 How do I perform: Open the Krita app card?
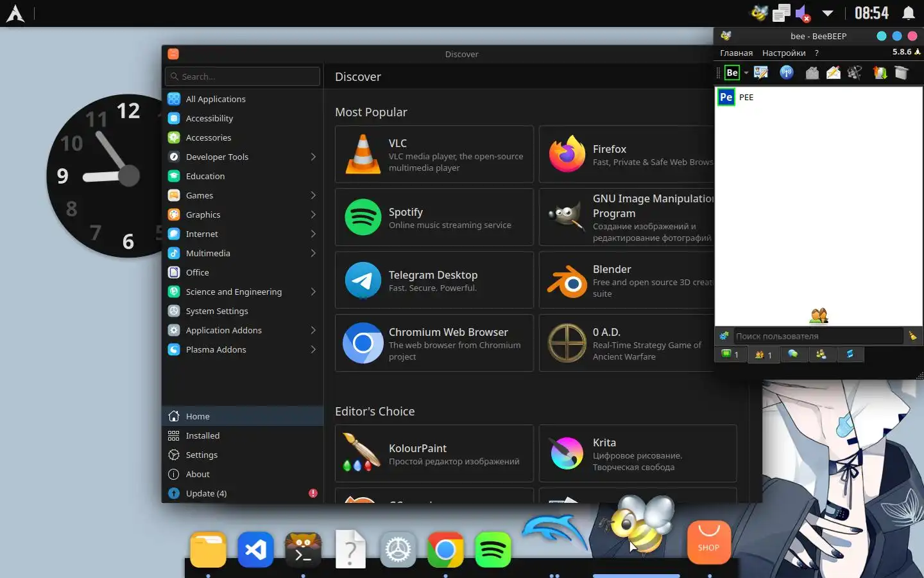(x=638, y=453)
